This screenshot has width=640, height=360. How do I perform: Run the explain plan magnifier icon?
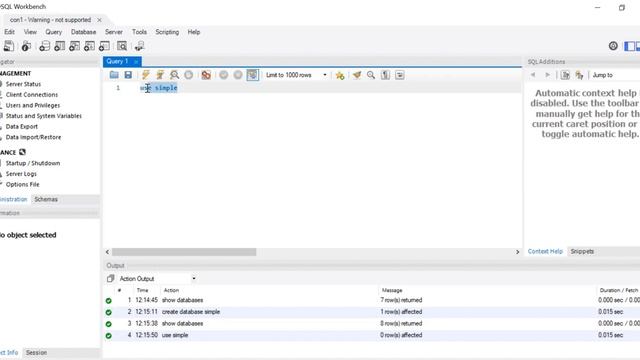(x=174, y=75)
